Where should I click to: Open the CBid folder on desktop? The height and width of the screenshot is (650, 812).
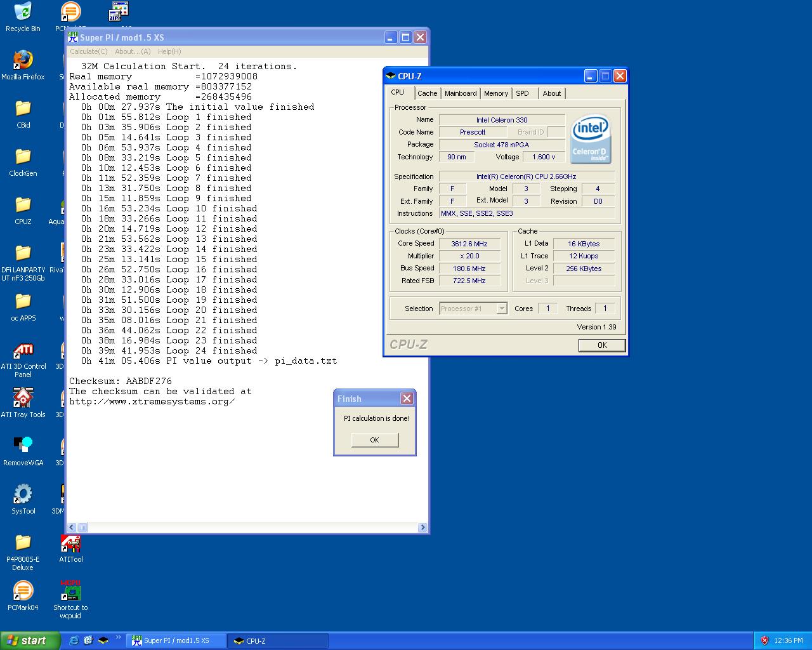click(x=23, y=113)
